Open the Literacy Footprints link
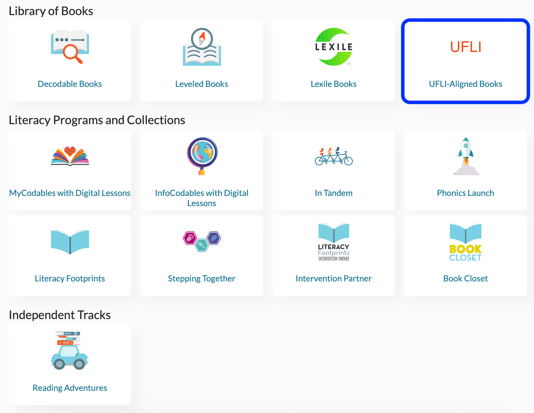 pos(70,279)
